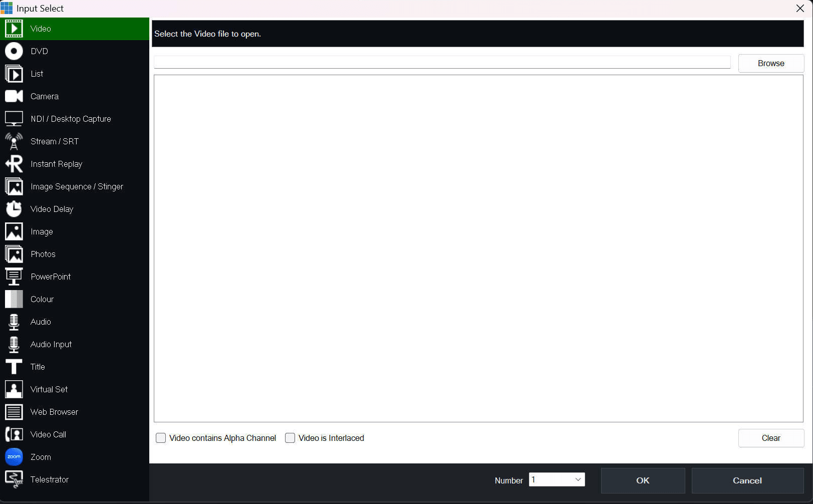Screen dimensions: 813x504
Task: Select the Camera icon in sidebar
Action: (x=14, y=96)
